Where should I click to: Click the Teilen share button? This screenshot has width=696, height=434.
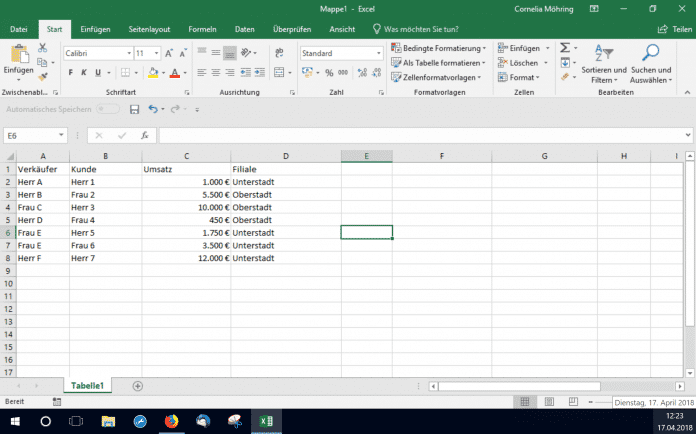point(671,30)
